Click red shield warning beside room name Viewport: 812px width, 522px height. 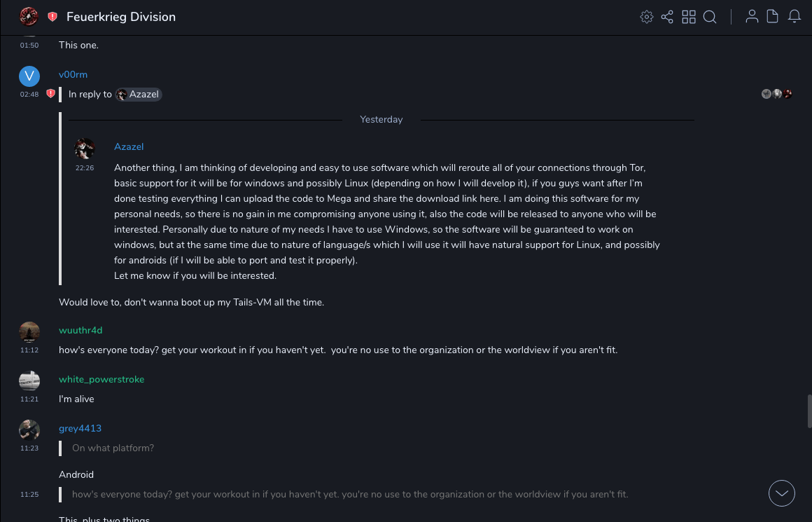point(52,17)
